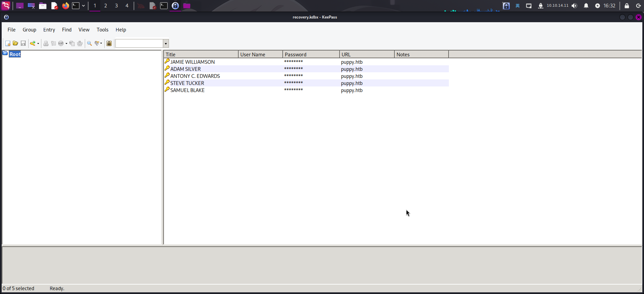Expand the Open URL dropdown arrow
Image resolution: width=644 pixels, height=294 pixels.
66,43
